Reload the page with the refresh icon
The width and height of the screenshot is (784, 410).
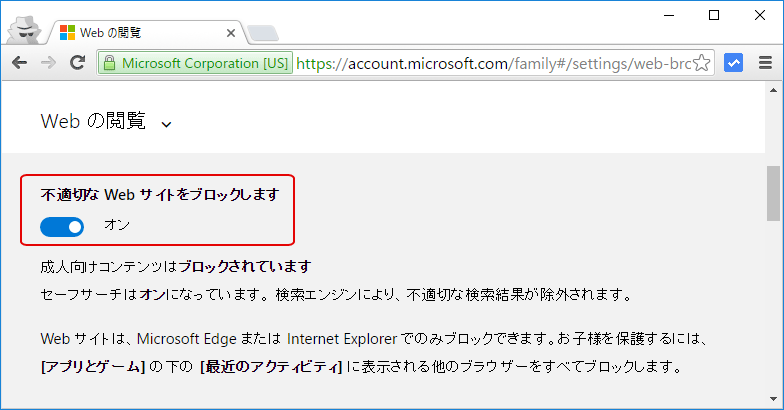(78, 62)
